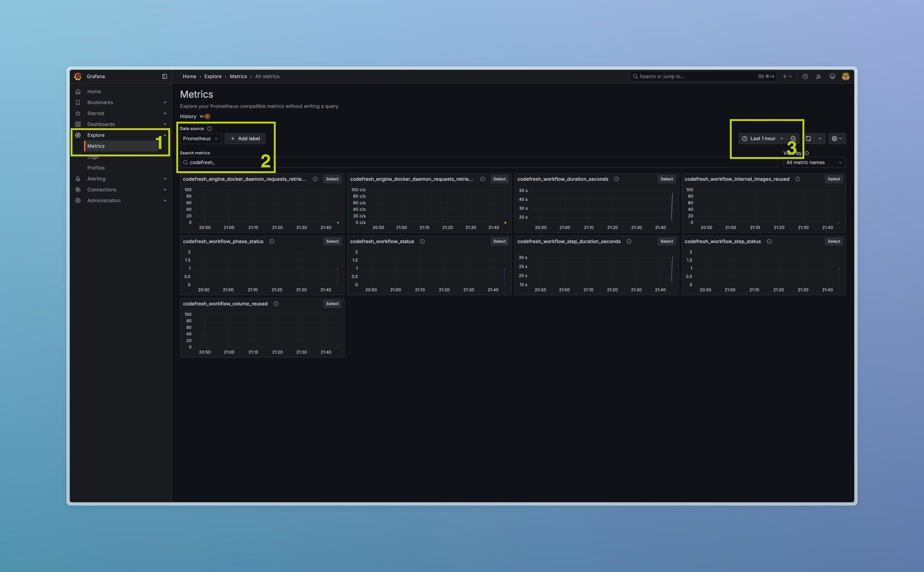Collapse the Explore section in sidebar
The image size is (924, 572).
click(x=165, y=135)
